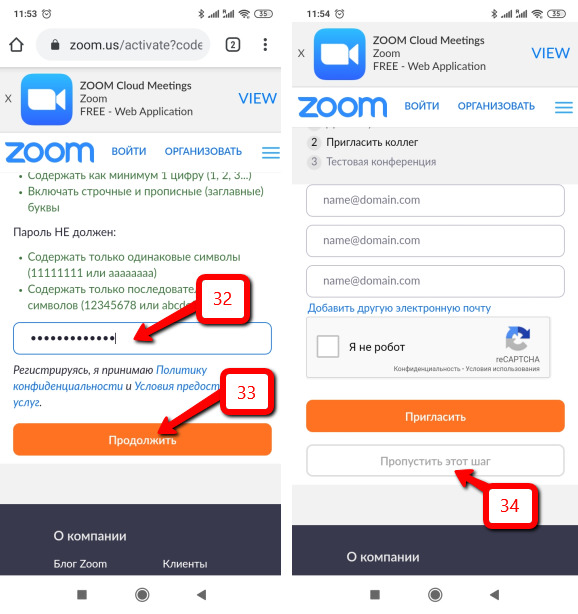Tap the Zoom logo on the right screen

pos(343,107)
